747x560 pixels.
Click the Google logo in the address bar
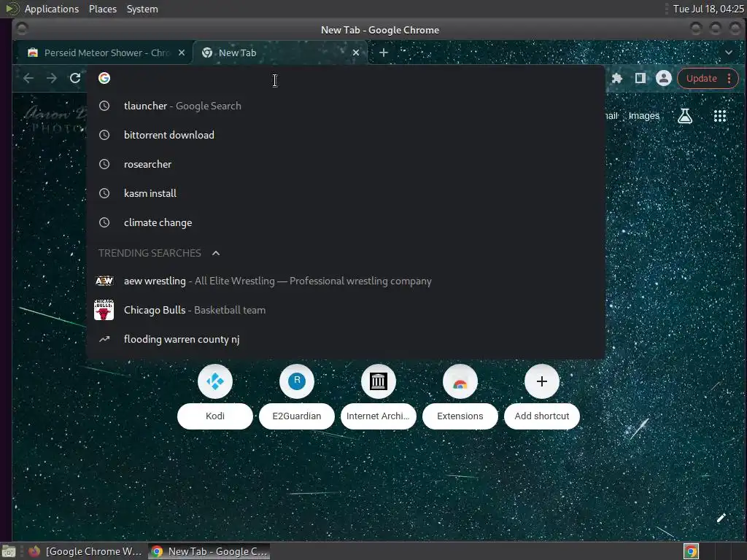tap(104, 78)
